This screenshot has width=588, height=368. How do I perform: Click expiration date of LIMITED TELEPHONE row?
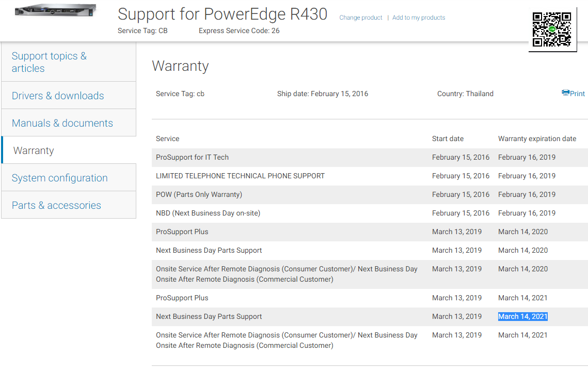click(x=527, y=176)
